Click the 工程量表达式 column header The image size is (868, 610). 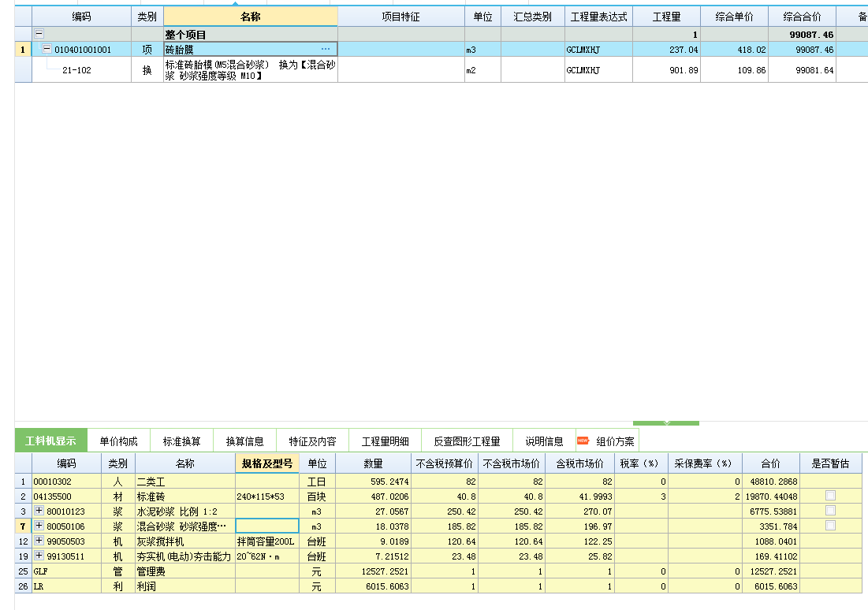click(598, 17)
